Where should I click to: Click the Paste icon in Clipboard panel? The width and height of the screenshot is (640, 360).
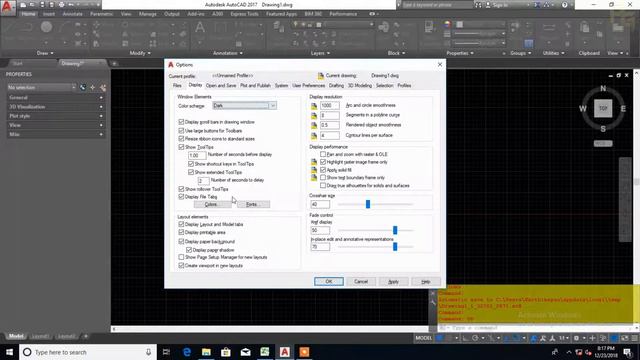point(584,27)
